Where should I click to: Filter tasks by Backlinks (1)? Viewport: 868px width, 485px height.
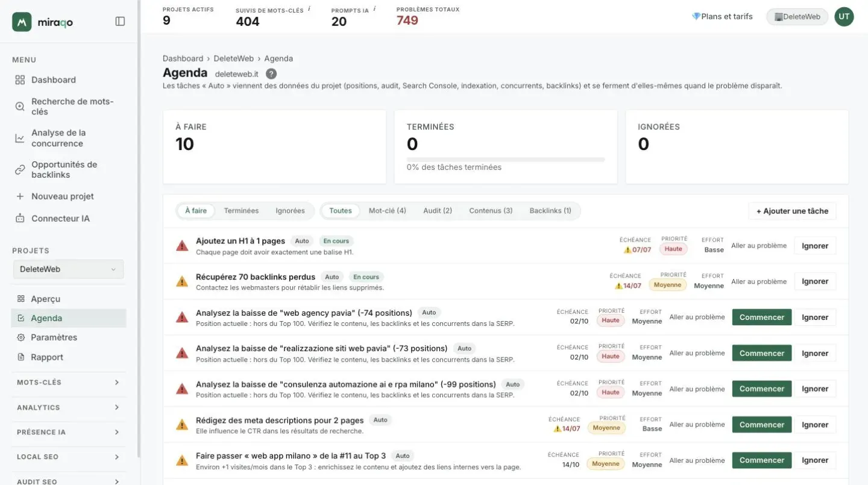point(550,211)
